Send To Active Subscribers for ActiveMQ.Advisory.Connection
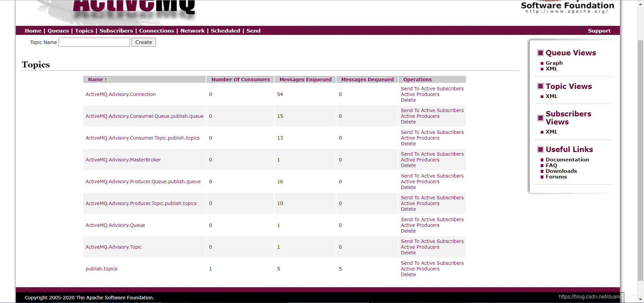Screen dimensions: 644x303 point(432,89)
